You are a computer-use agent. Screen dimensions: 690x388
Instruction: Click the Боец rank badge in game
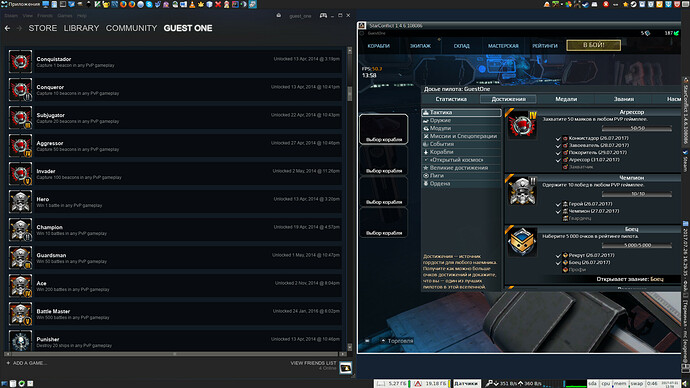point(522,242)
